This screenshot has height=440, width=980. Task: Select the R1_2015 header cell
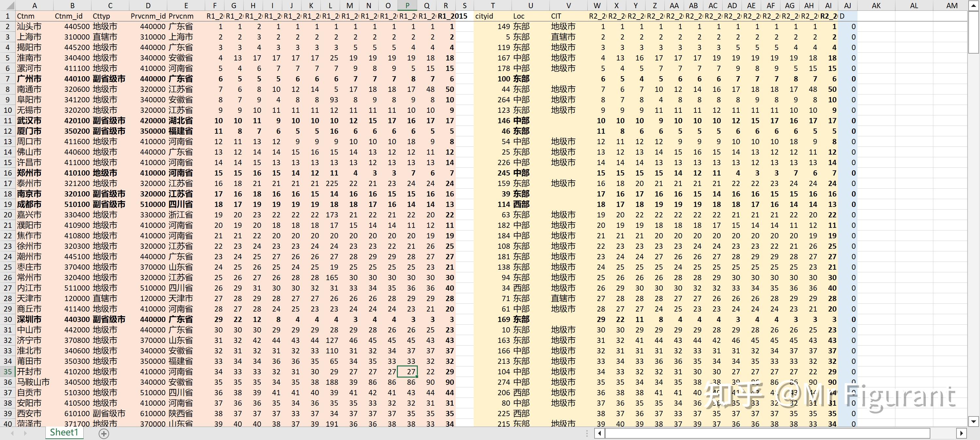coord(446,16)
